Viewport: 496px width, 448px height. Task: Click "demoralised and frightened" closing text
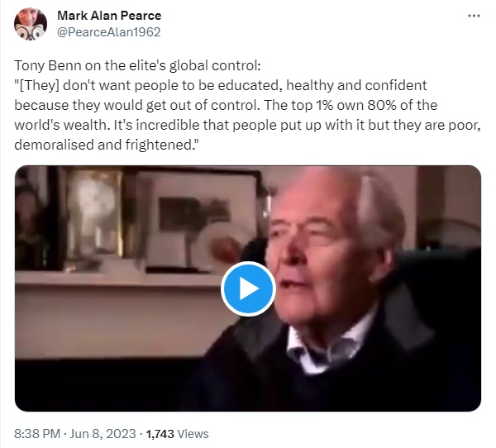(107, 145)
